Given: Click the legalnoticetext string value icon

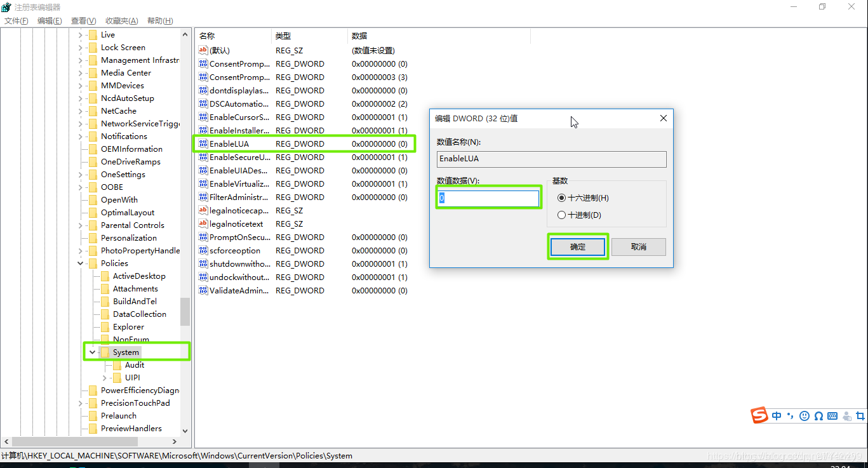Looking at the screenshot, I should pos(203,224).
